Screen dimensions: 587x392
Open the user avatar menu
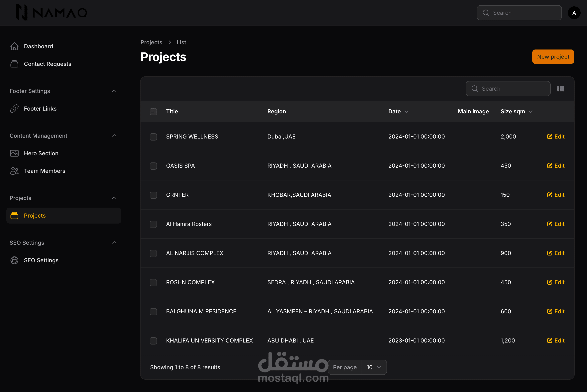(x=574, y=13)
